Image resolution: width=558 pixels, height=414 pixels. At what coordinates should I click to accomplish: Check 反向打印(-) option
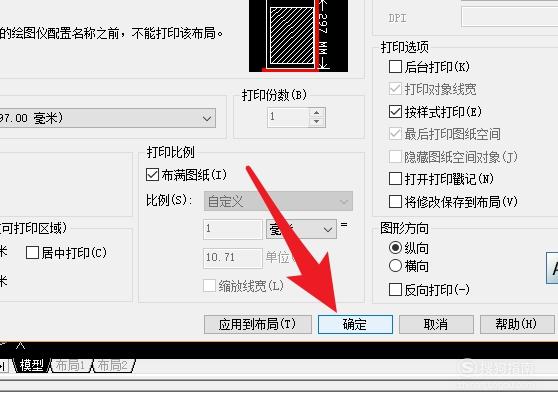click(x=395, y=290)
